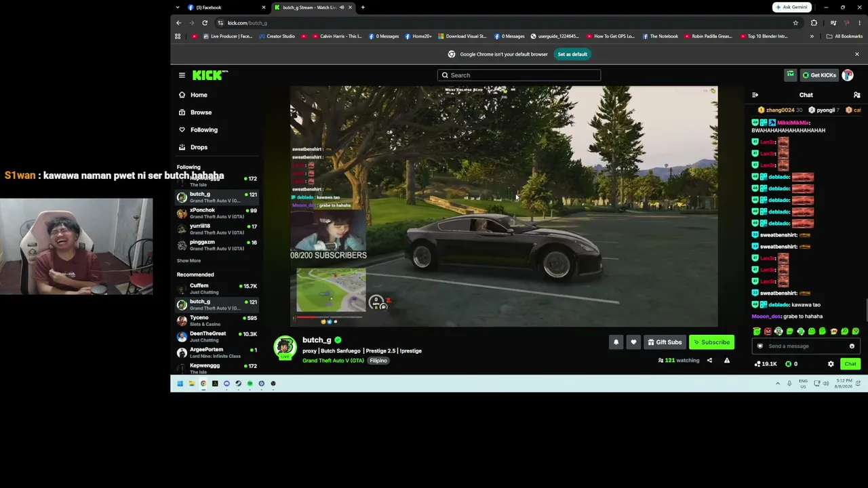
Task: Open Chrome extensions puzzle icon
Action: (x=814, y=23)
